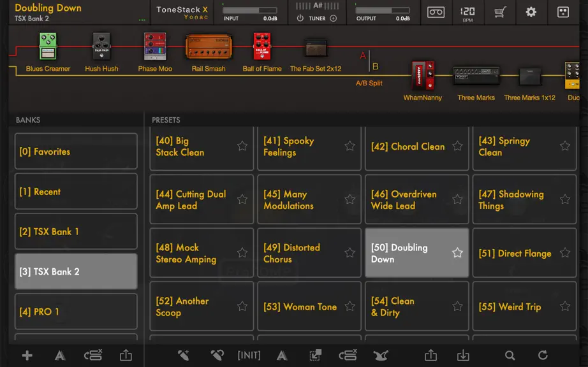Toggle the tuner power button
This screenshot has height=367, width=588.
tap(300, 18)
